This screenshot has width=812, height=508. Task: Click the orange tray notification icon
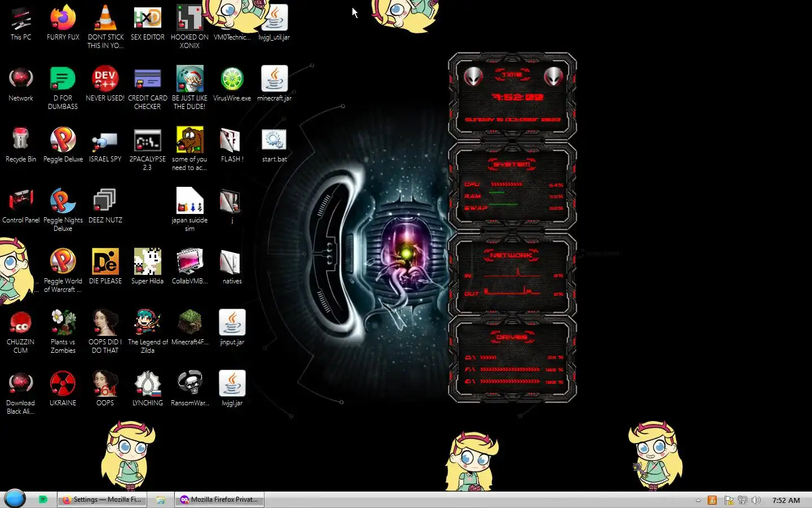pyautogui.click(x=712, y=500)
